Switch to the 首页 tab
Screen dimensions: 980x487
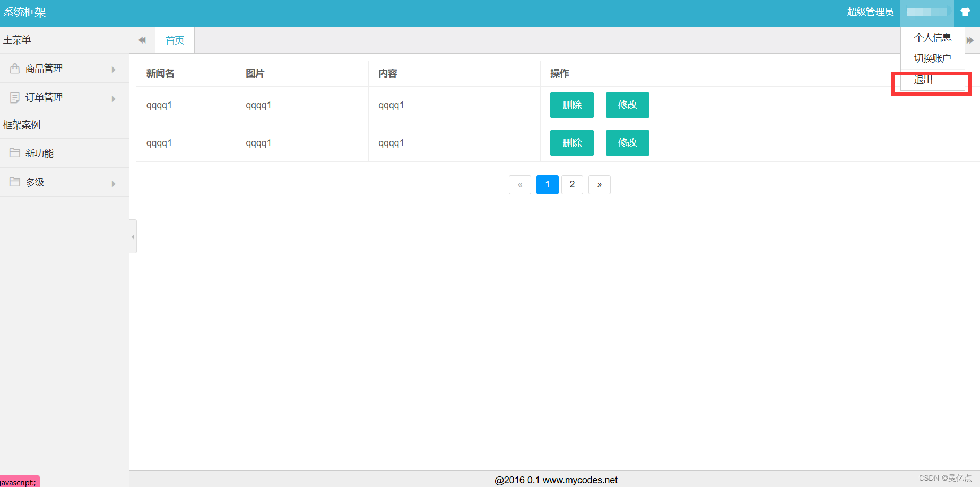click(175, 40)
